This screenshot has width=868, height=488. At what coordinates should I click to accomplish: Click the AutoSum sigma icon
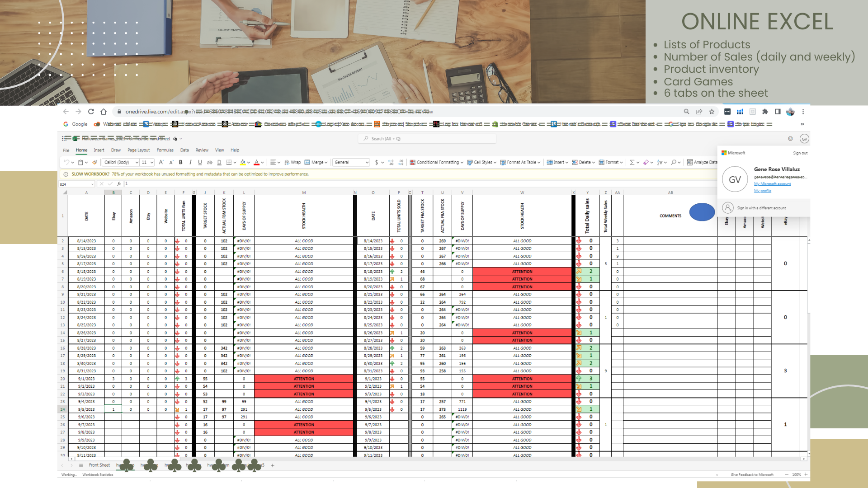pos(632,162)
